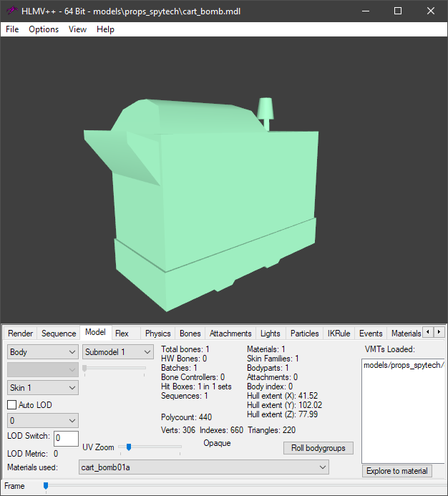Open the Help menu
Viewport: 448px width, 496px height.
[105, 29]
